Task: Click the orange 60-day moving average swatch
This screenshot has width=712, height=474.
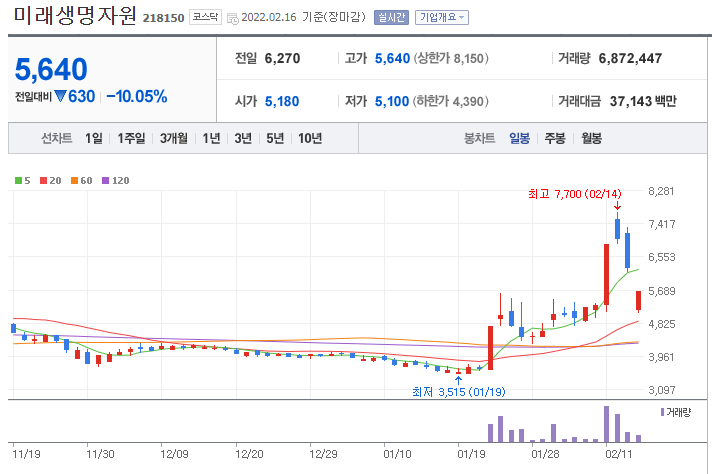Action: point(74,181)
